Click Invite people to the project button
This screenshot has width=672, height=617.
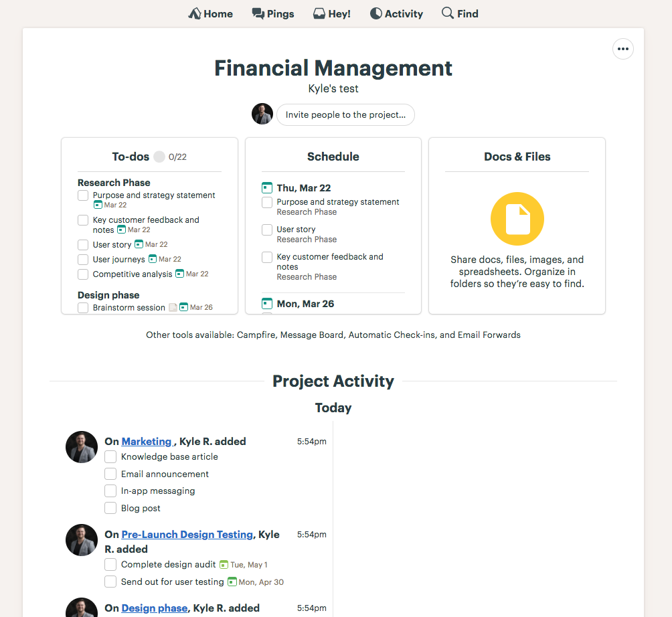pos(345,114)
